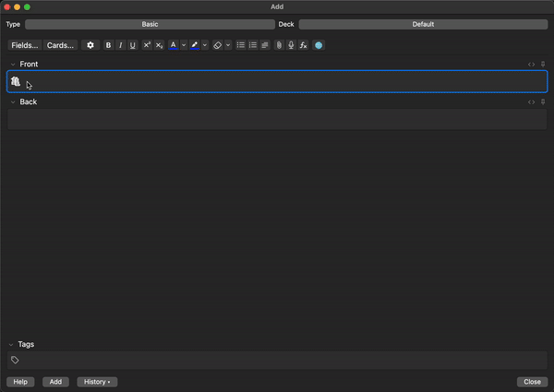Open the Basic note type selector

click(150, 24)
